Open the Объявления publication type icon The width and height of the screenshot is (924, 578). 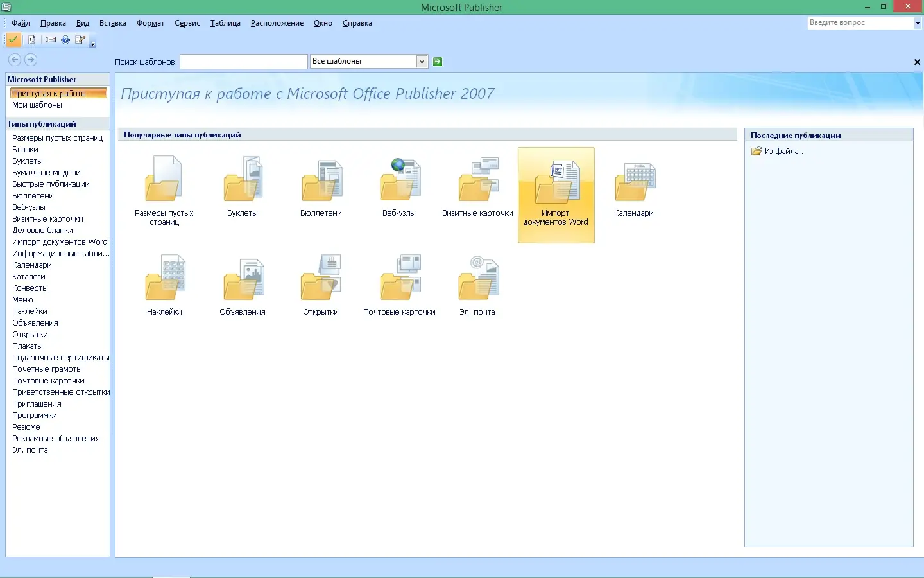coord(243,279)
